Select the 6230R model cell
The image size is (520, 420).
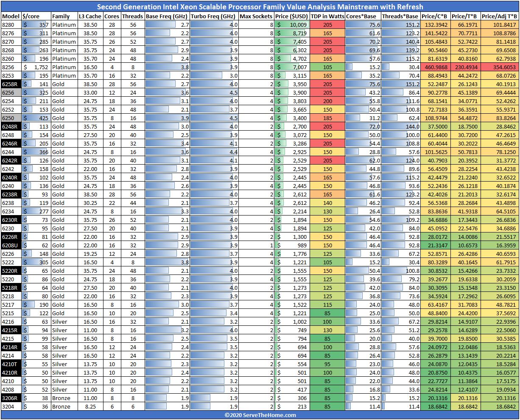[11, 220]
